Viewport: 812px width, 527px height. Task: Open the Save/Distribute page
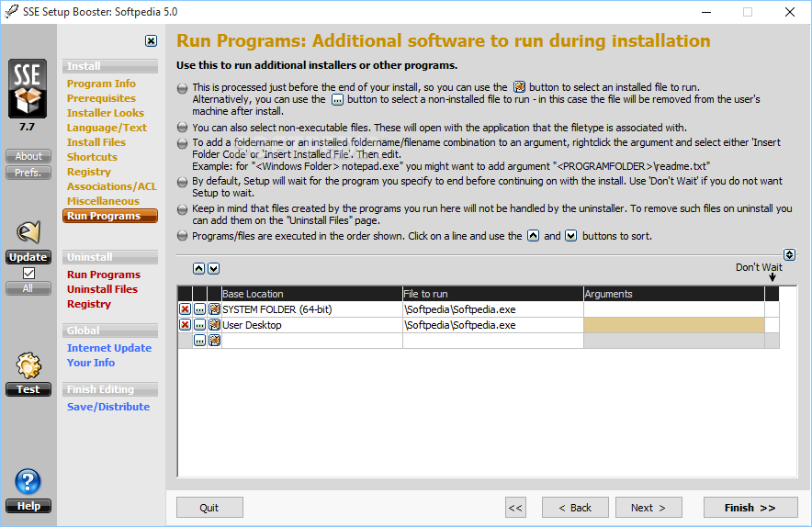(x=108, y=407)
